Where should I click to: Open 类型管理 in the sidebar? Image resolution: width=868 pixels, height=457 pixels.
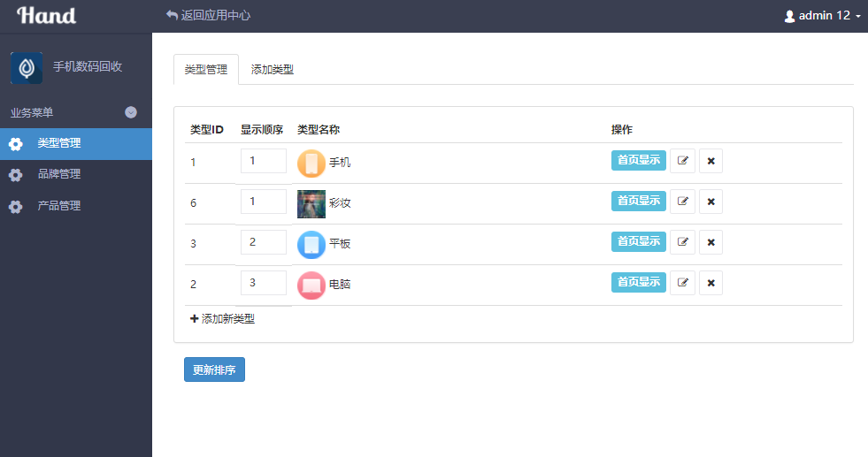[76, 144]
